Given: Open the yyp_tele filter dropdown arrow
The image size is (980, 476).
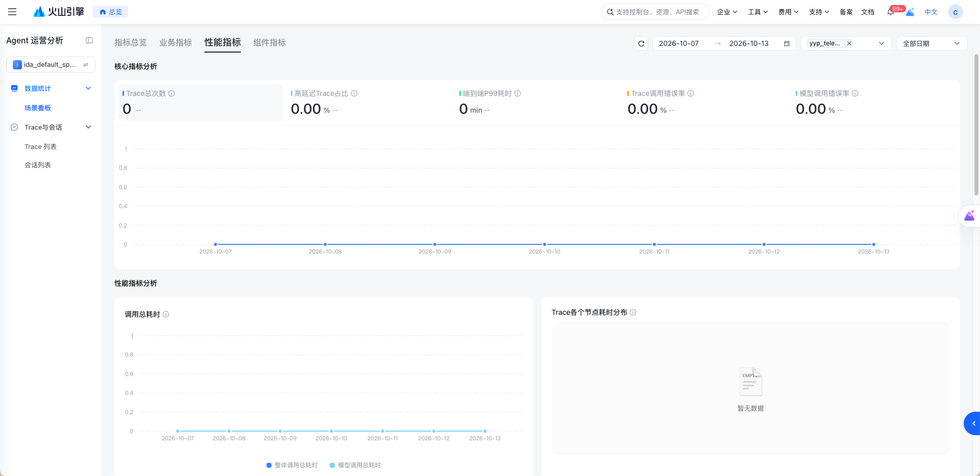Looking at the screenshot, I should coord(881,43).
